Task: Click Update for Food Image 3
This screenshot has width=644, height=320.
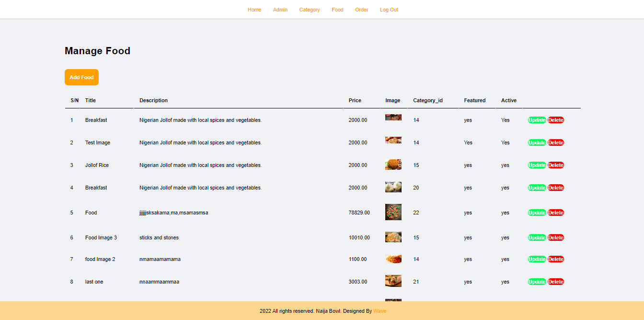Action: coord(537,237)
